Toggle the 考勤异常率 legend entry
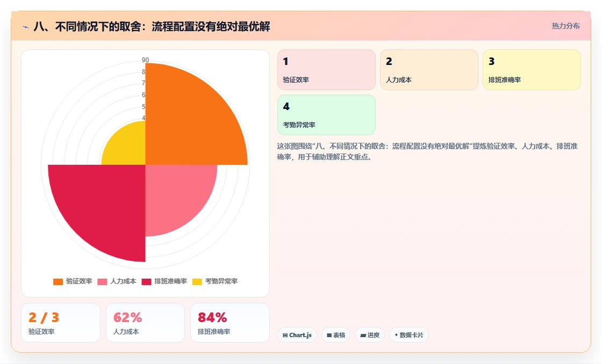The width and height of the screenshot is (602, 364). pos(215,281)
